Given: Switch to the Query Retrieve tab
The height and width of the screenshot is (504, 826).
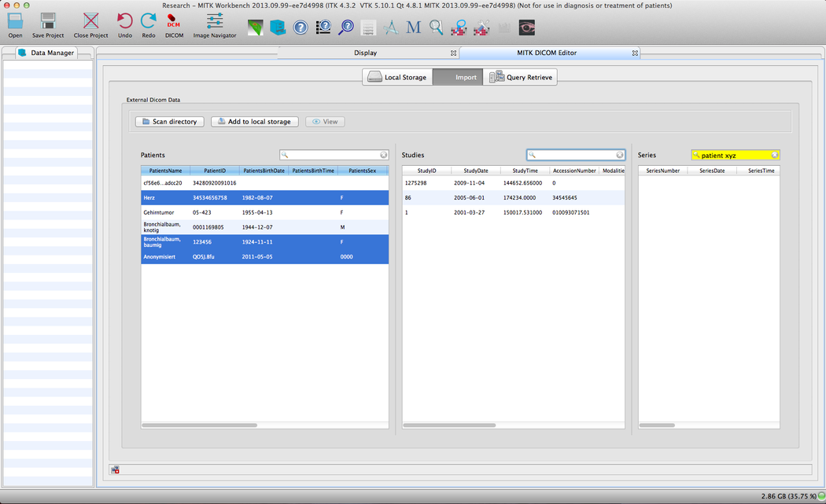Looking at the screenshot, I should [x=522, y=77].
